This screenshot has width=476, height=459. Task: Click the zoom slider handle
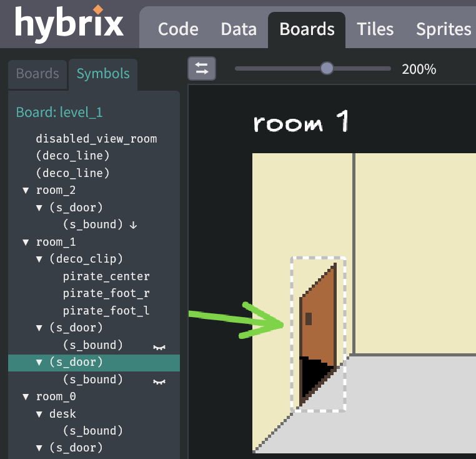point(327,68)
